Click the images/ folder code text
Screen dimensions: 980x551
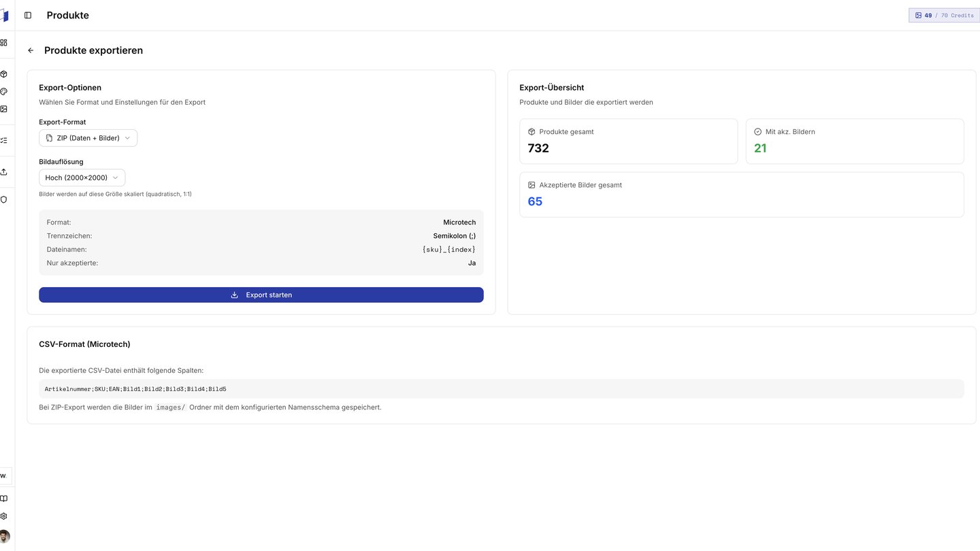[170, 407]
